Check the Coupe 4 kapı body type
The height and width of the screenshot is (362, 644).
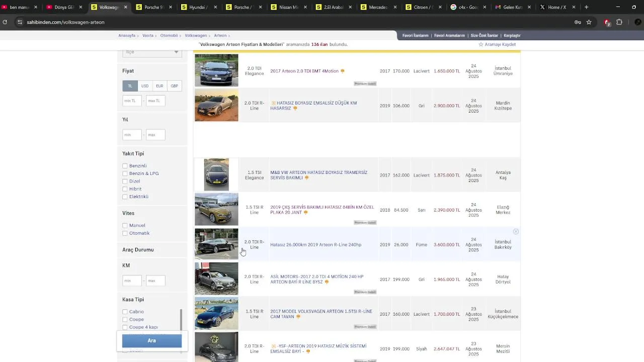[125, 327]
